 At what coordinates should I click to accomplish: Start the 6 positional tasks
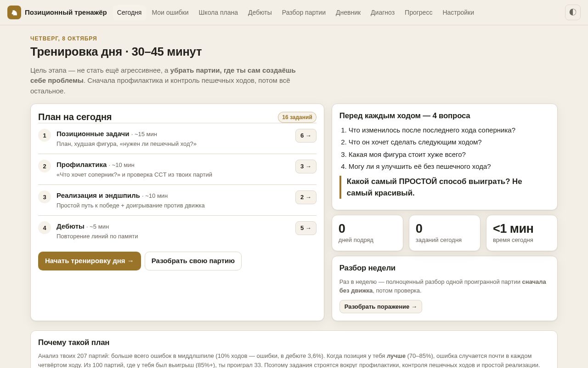pos(306,136)
